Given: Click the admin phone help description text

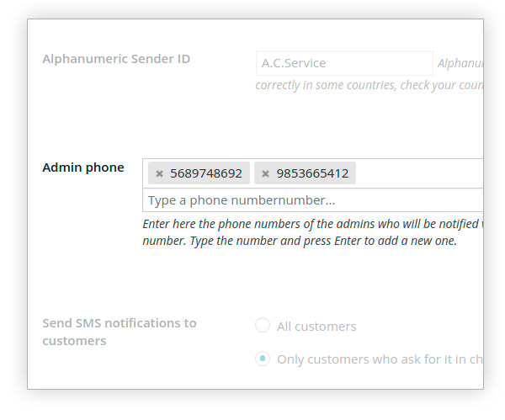Looking at the screenshot, I should click(312, 232).
